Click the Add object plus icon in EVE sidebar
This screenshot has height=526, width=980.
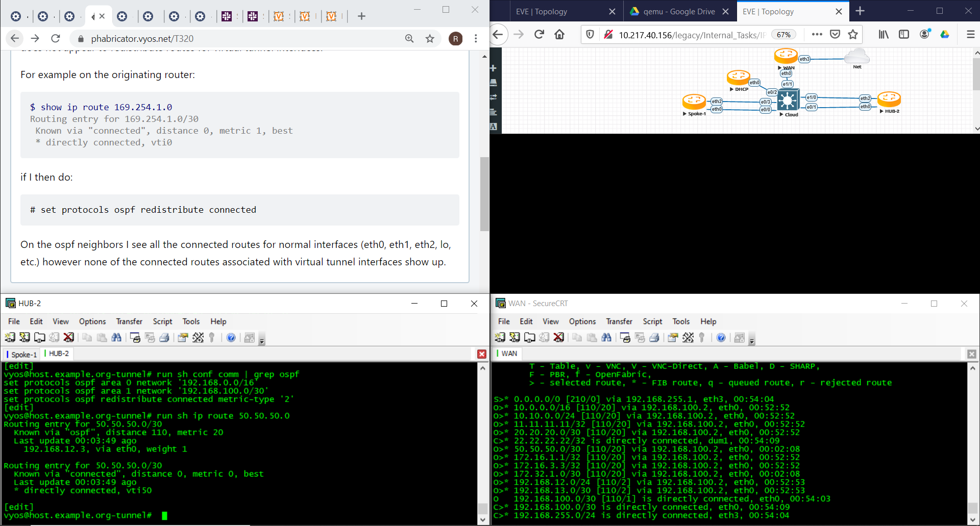point(493,68)
